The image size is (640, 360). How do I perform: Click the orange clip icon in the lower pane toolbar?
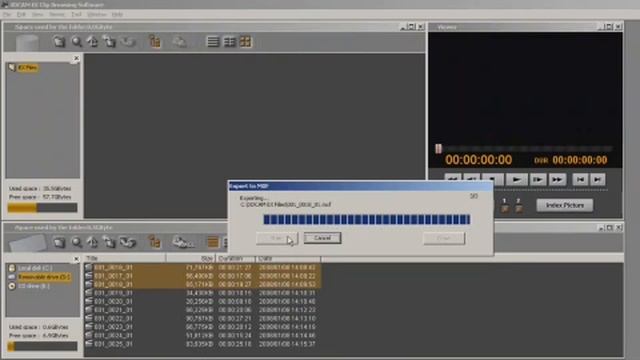[x=155, y=242]
